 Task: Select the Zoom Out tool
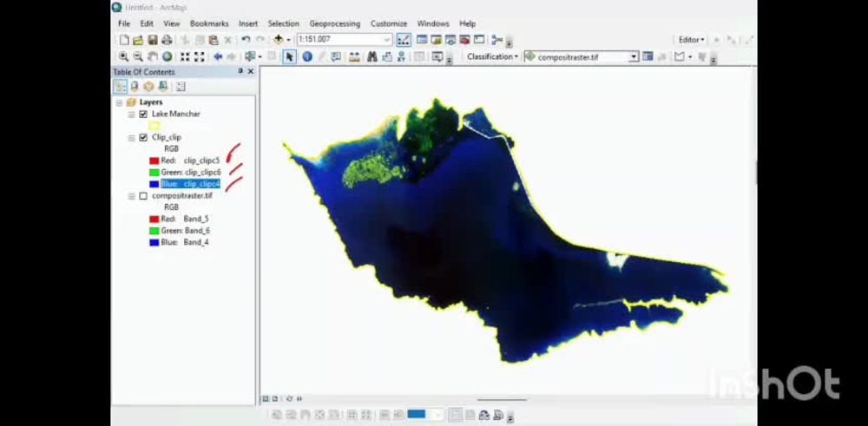[x=138, y=56]
